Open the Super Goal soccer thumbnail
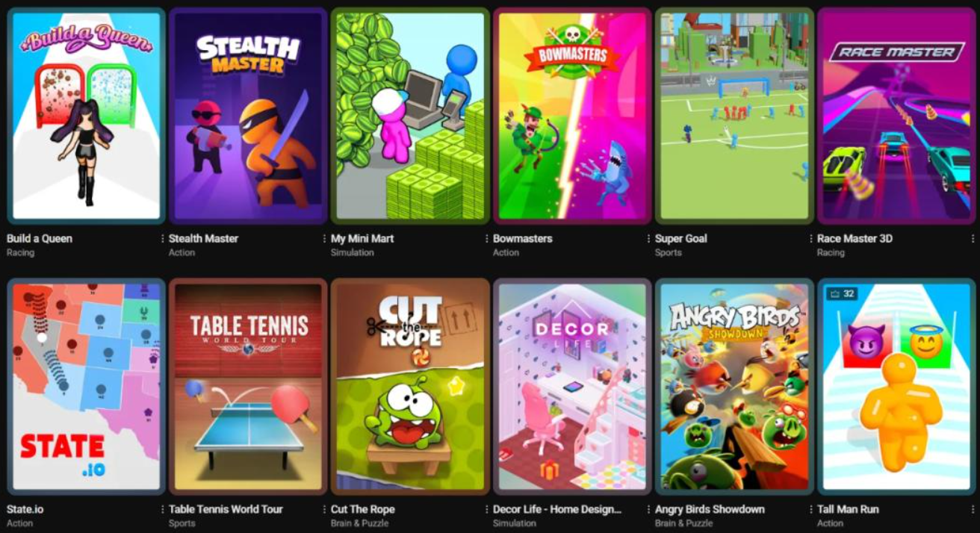The width and height of the screenshot is (980, 533). tap(734, 116)
